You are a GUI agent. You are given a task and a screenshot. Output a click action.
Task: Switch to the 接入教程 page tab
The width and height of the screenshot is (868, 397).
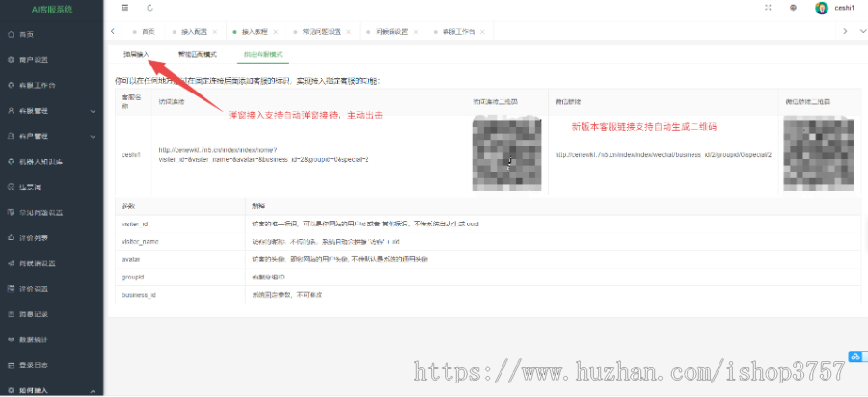[256, 32]
